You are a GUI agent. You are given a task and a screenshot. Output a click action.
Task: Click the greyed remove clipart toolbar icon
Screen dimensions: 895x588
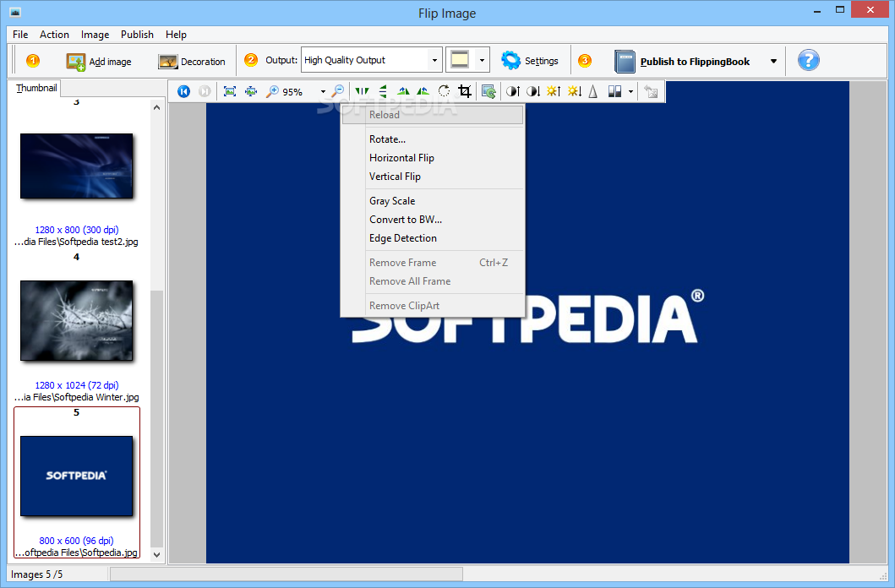[x=651, y=91]
